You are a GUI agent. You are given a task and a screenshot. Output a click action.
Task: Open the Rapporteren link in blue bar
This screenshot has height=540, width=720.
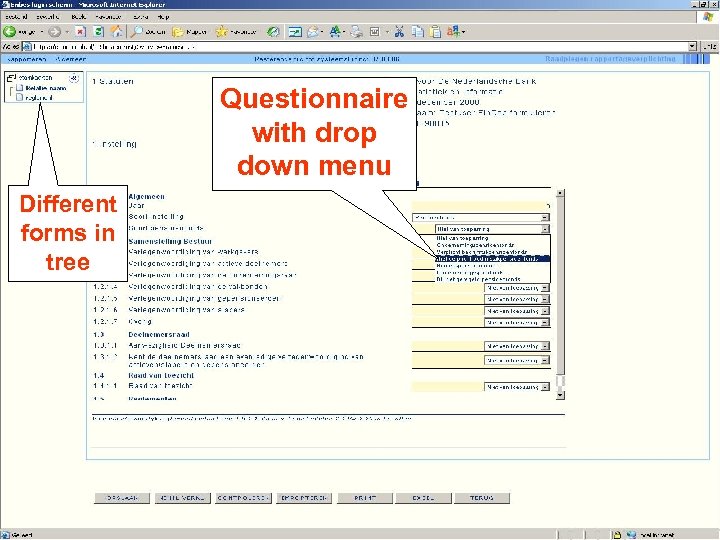27,59
